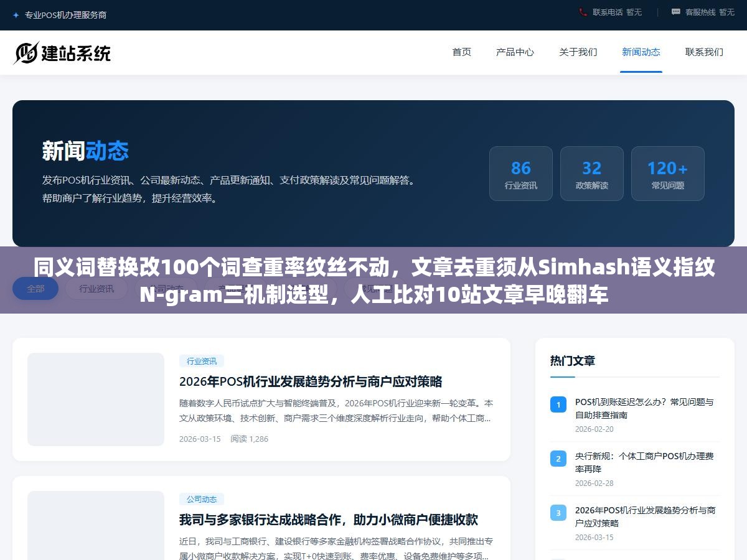Screen dimensions: 747x560
Task: Click rank badge 3 in 热门文章
Action: pos(558,513)
